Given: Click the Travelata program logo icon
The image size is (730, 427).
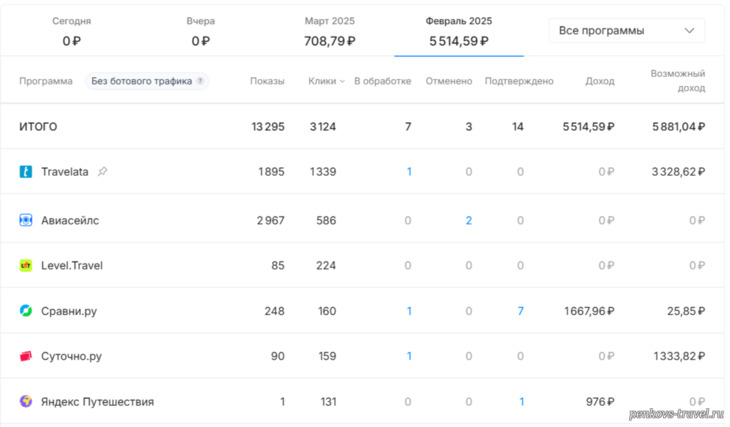Looking at the screenshot, I should [26, 172].
